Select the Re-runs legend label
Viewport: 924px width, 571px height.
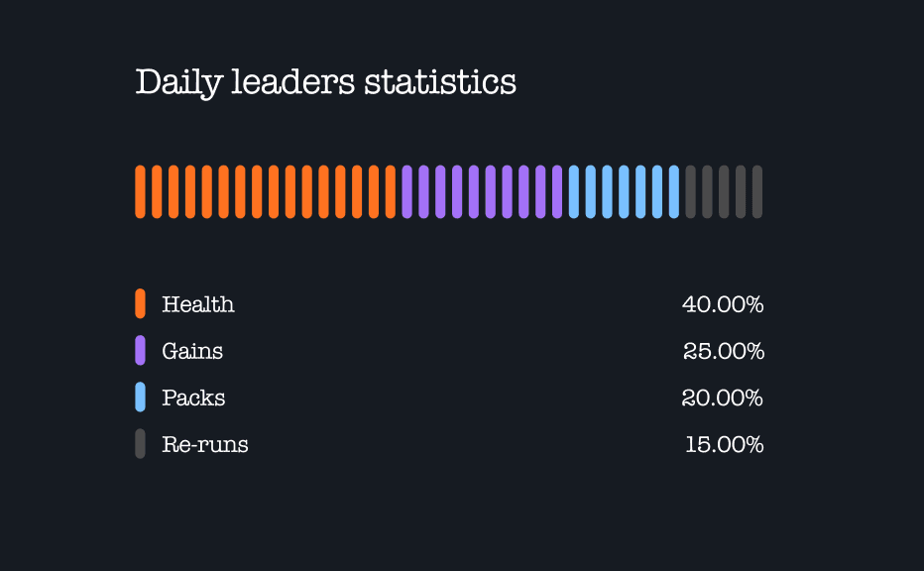205,444
